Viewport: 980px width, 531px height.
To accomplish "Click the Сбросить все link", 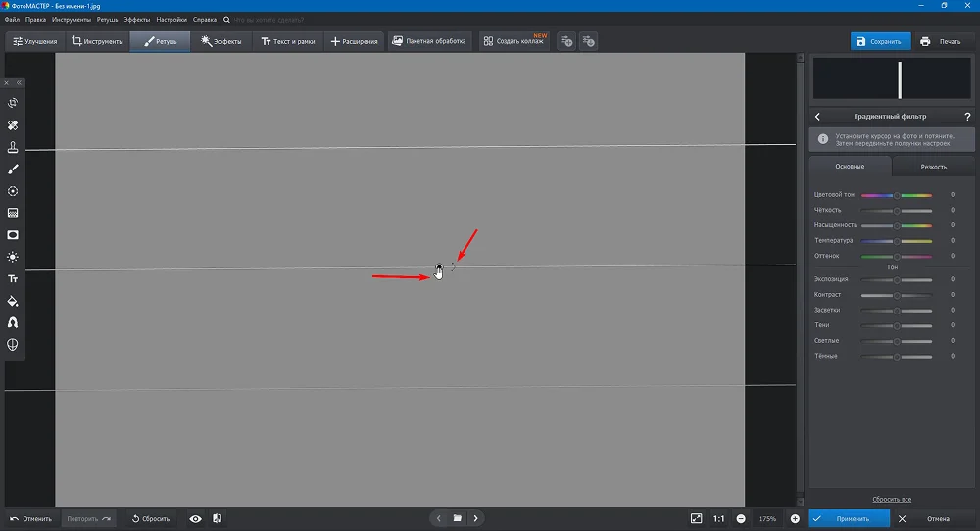I will 891,499.
